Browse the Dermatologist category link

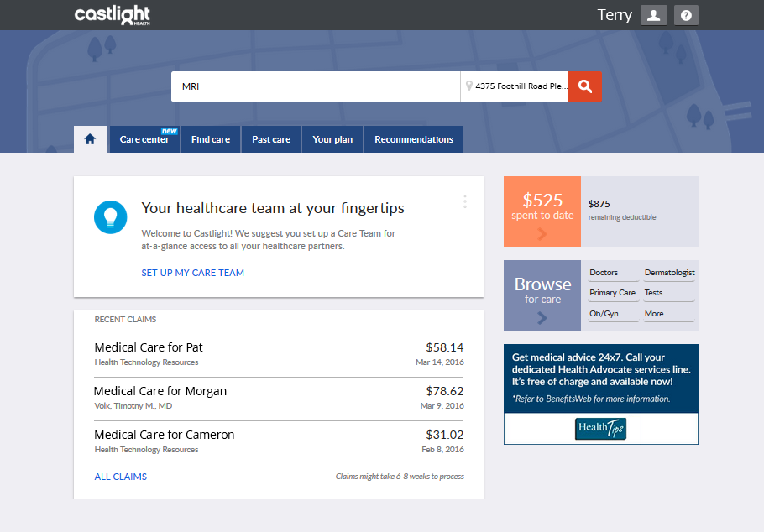point(669,273)
